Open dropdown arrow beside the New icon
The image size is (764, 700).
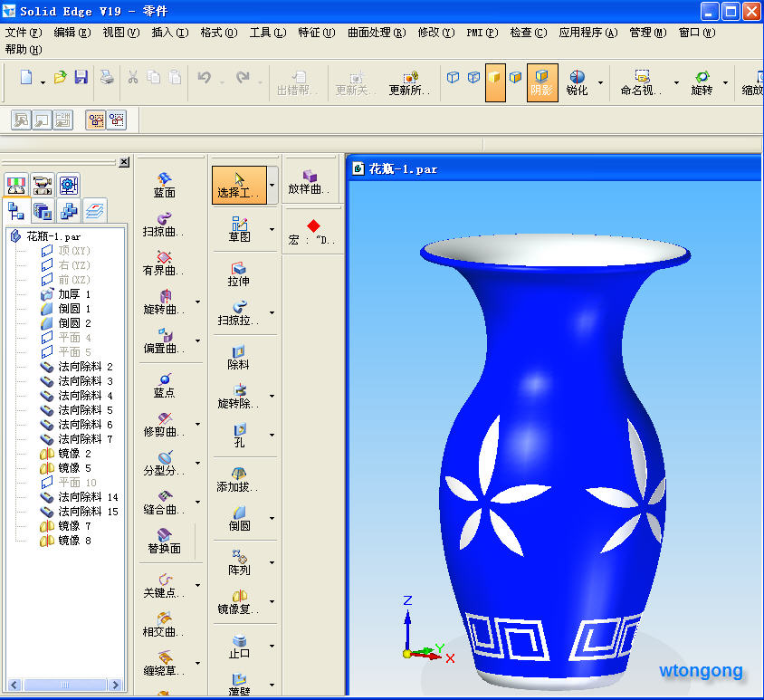coord(43,83)
